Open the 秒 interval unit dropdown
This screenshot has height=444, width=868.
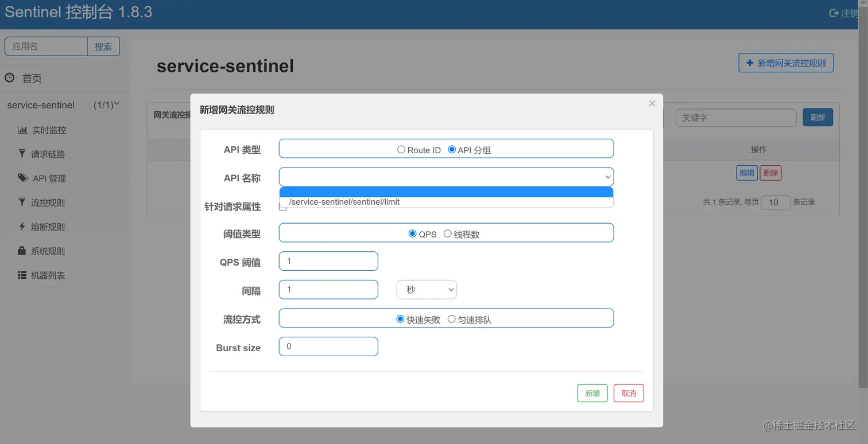(x=427, y=290)
